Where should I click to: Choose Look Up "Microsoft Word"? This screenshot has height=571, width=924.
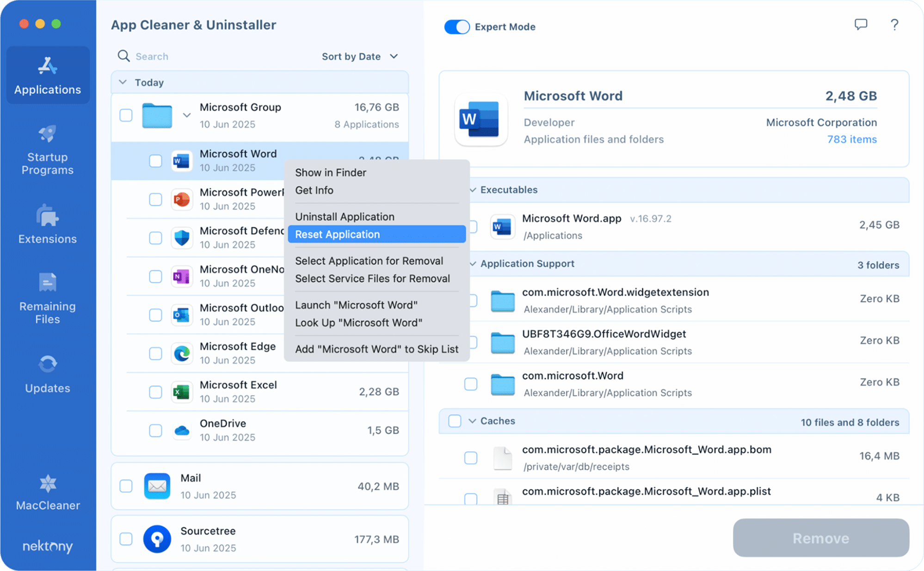tap(376, 323)
